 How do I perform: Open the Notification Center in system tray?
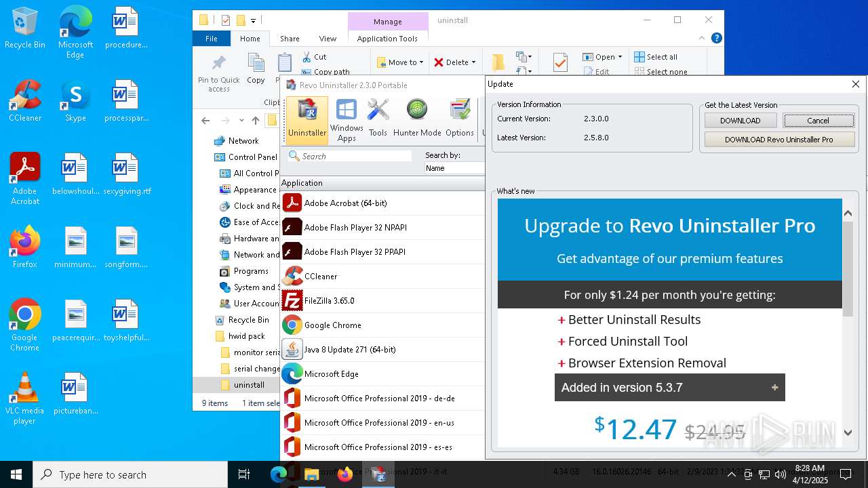[846, 474]
